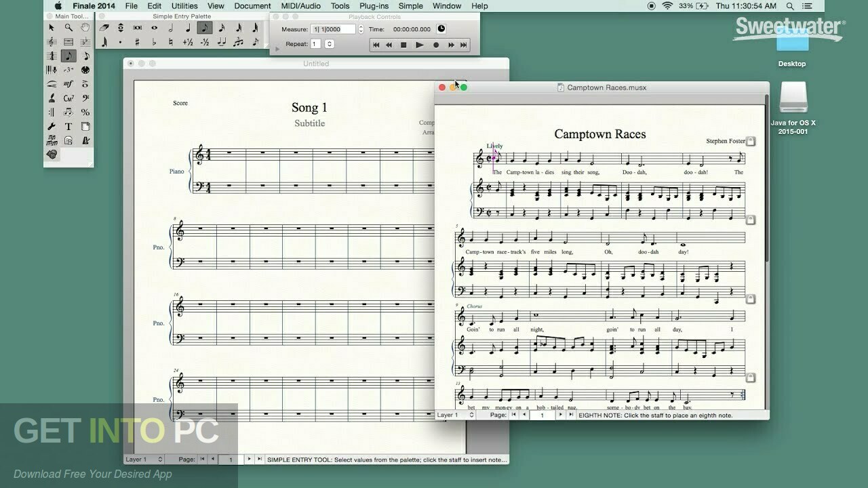Select the Speedy Entry tool
868x488 pixels.
pyautogui.click(x=85, y=56)
